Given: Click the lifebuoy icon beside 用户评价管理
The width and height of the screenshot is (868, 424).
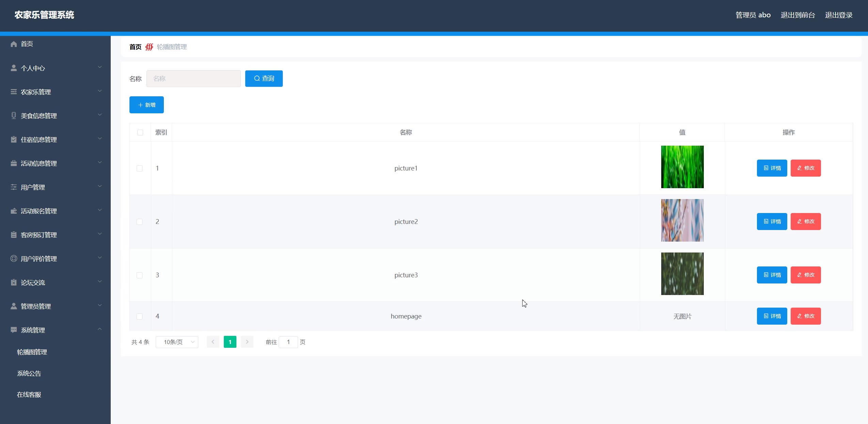Looking at the screenshot, I should [14, 258].
